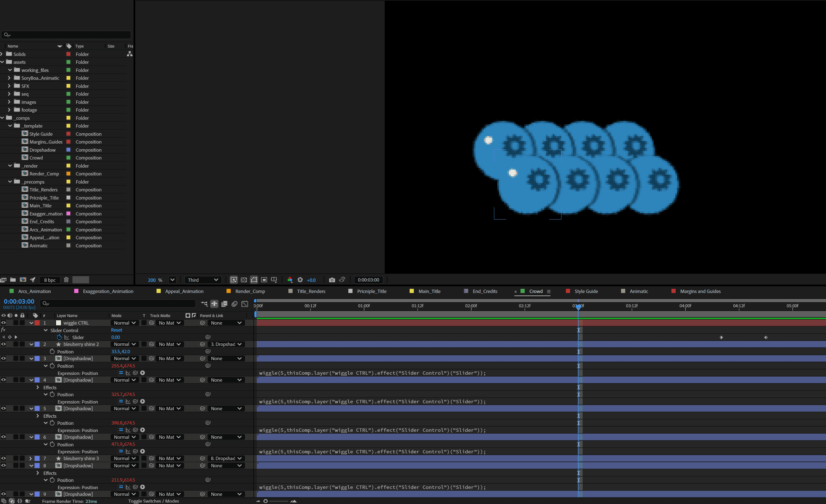Click Toggle Switches / Modes button

[x=153, y=501]
